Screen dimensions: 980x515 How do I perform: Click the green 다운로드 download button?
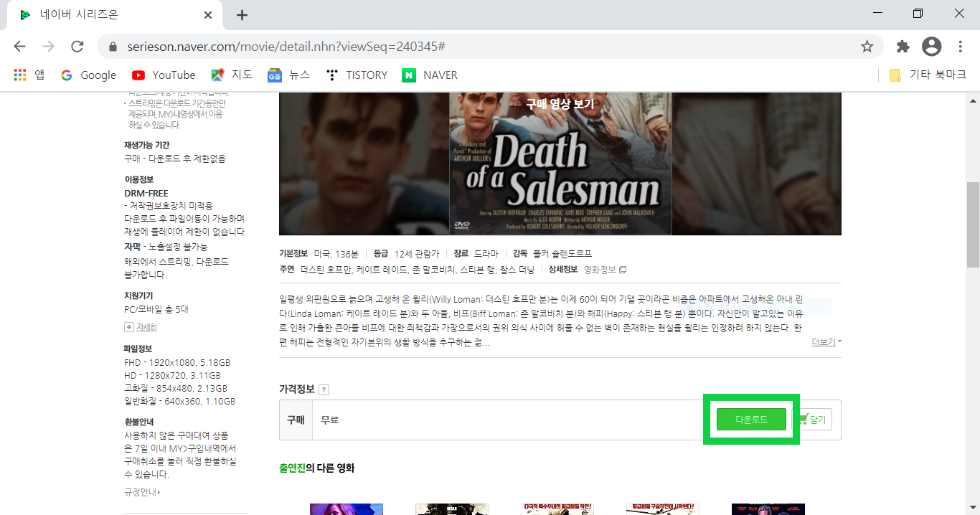(751, 420)
